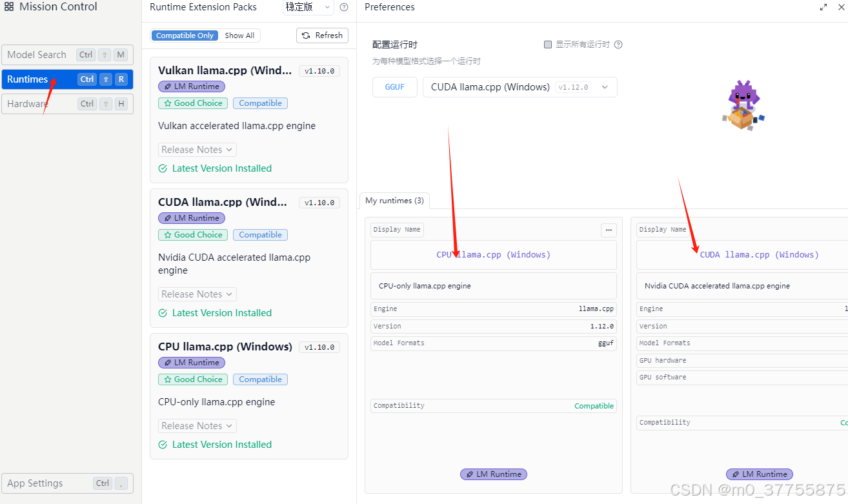The height and width of the screenshot is (504, 848).
Task: Click v1.10.0 version tag on CPU llama.cpp card
Action: (x=319, y=347)
